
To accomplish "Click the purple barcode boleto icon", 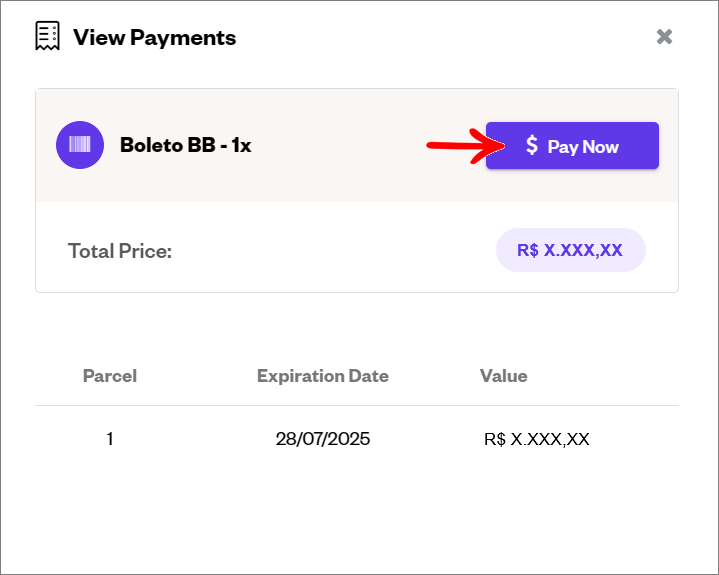I will pyautogui.click(x=80, y=145).
